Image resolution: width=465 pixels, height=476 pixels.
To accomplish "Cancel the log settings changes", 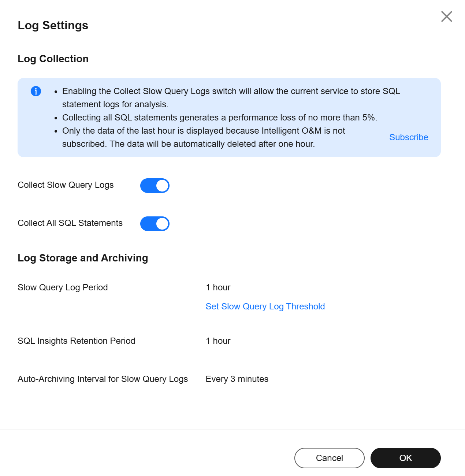I will tap(330, 458).
